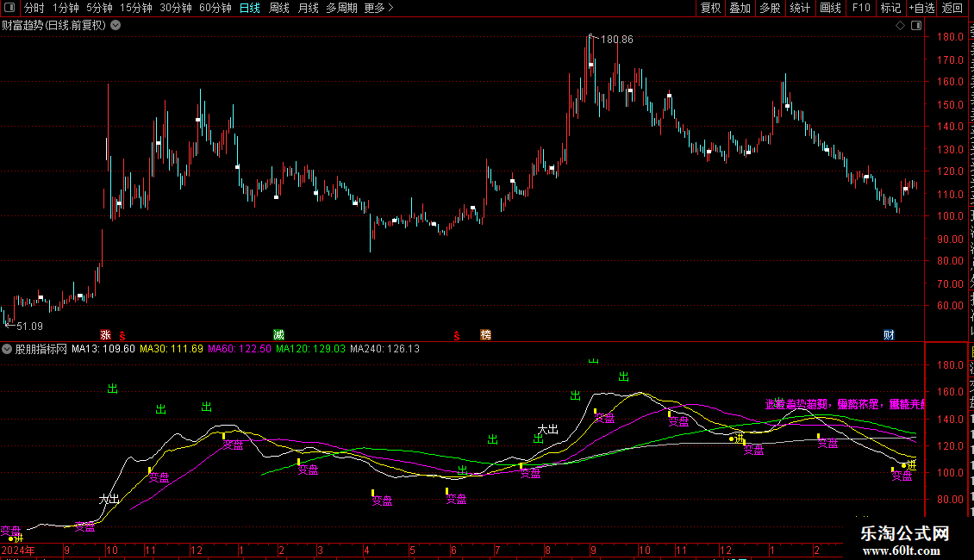Toggle the right side panel icon
The width and height of the screenshot is (974, 560).
tap(916, 26)
